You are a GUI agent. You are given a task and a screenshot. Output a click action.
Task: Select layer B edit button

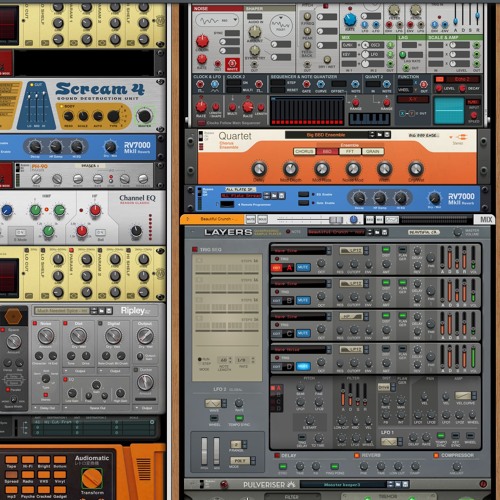(x=277, y=300)
